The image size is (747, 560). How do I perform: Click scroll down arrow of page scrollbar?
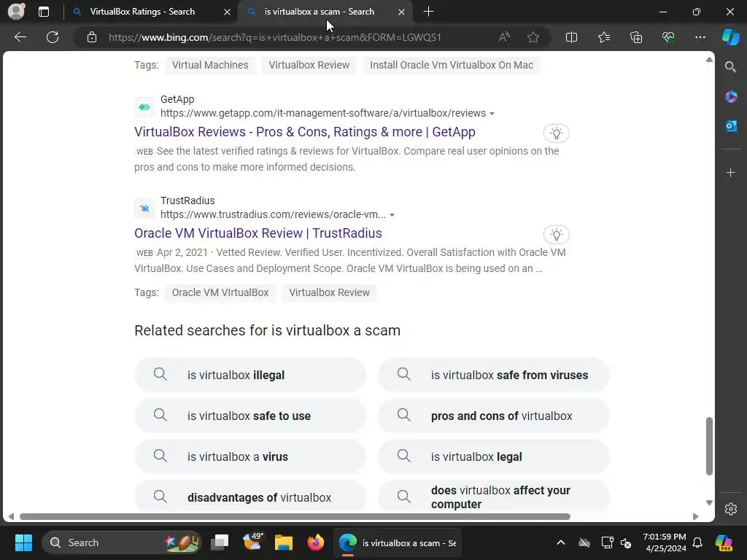(709, 503)
